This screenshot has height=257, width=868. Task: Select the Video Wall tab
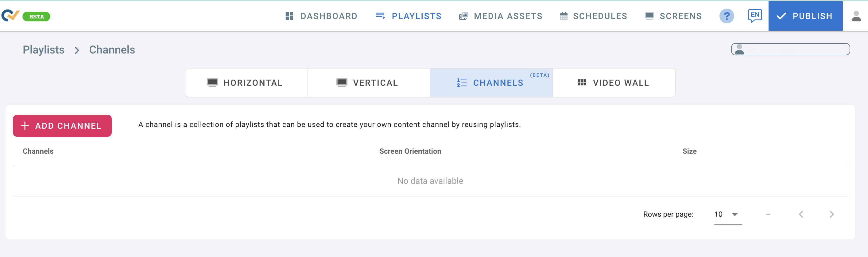coord(614,83)
